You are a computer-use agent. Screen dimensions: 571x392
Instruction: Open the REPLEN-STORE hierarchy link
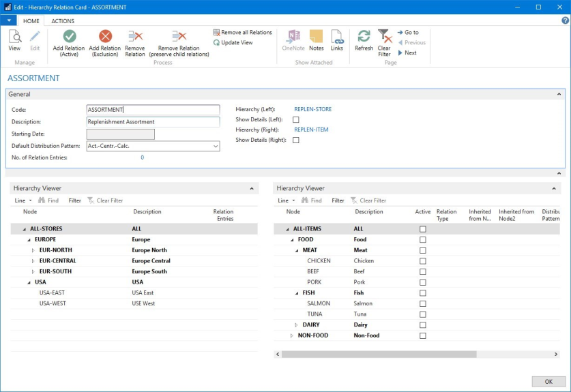click(312, 109)
